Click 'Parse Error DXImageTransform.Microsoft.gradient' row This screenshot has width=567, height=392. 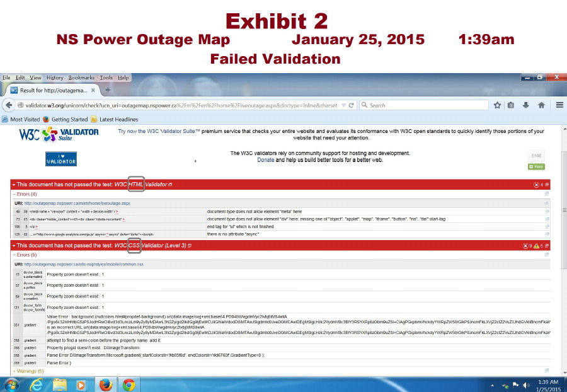(x=156, y=355)
